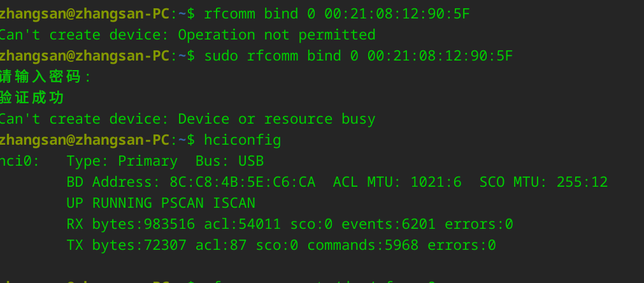The image size is (644, 283).
Task: Click the MAC address 00:21:08:12:90:5F after sudo
Action: click(x=440, y=55)
